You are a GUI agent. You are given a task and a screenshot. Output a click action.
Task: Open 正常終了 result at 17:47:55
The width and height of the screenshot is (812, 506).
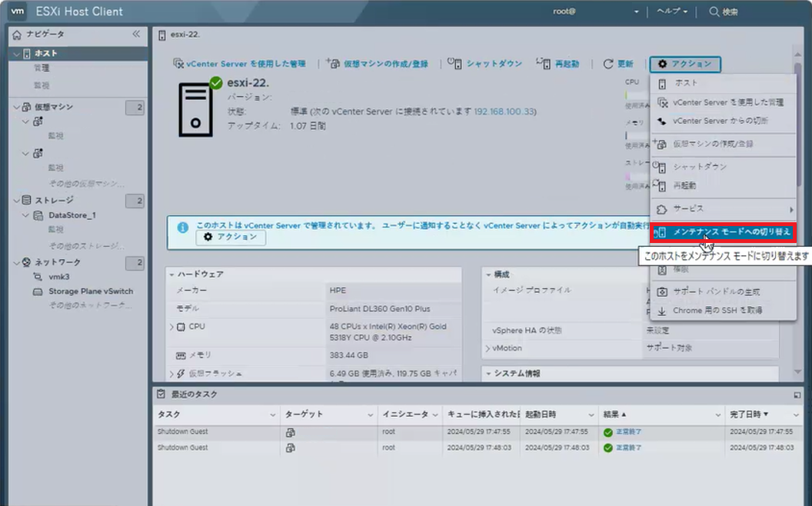pos(628,432)
